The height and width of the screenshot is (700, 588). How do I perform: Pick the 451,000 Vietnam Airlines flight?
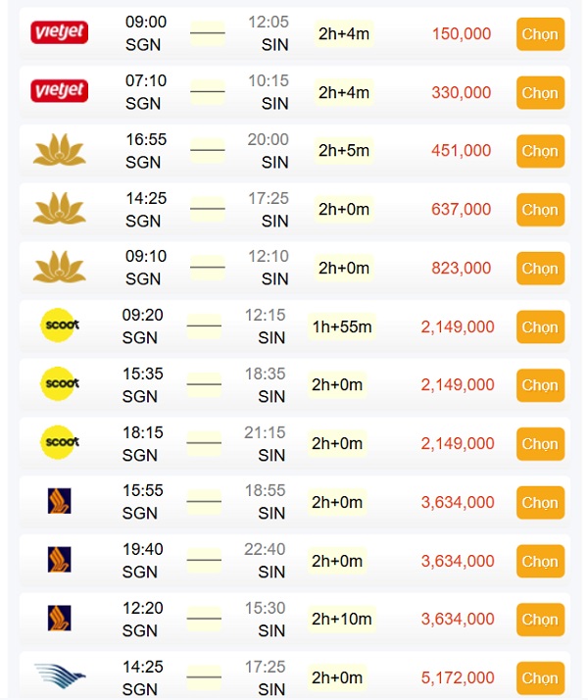tap(540, 151)
